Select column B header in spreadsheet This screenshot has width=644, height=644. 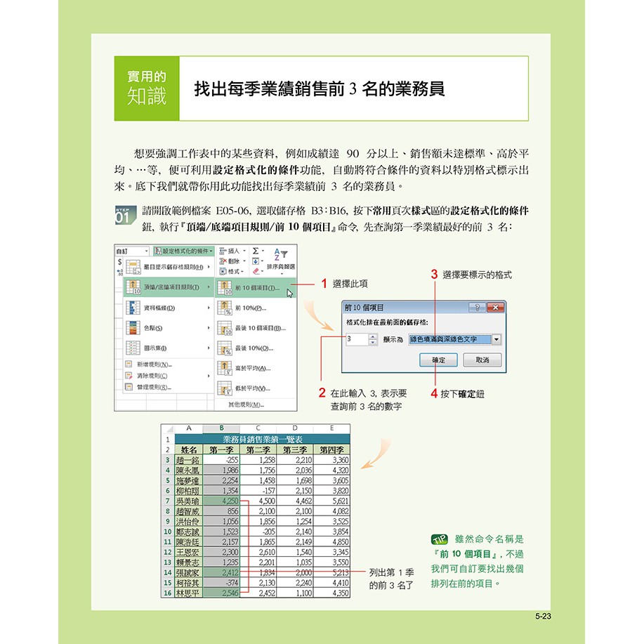click(221, 428)
